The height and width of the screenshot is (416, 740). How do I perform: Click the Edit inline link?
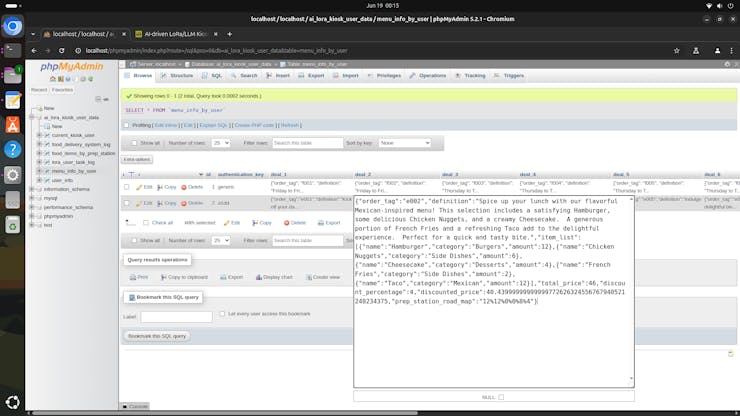166,125
